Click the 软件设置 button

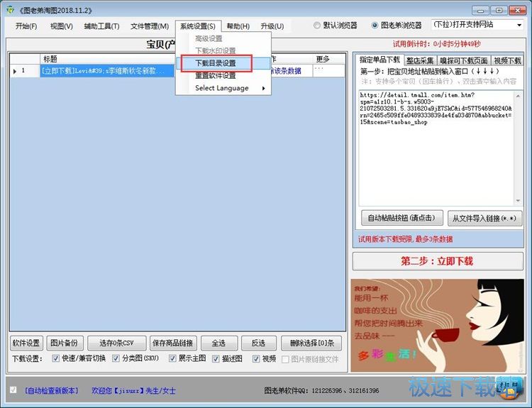26,343
